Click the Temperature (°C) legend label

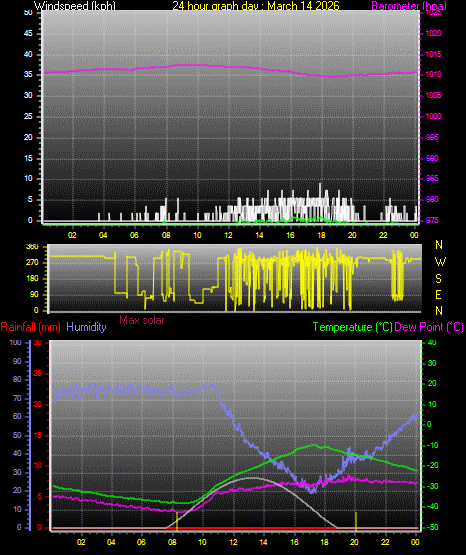click(353, 327)
